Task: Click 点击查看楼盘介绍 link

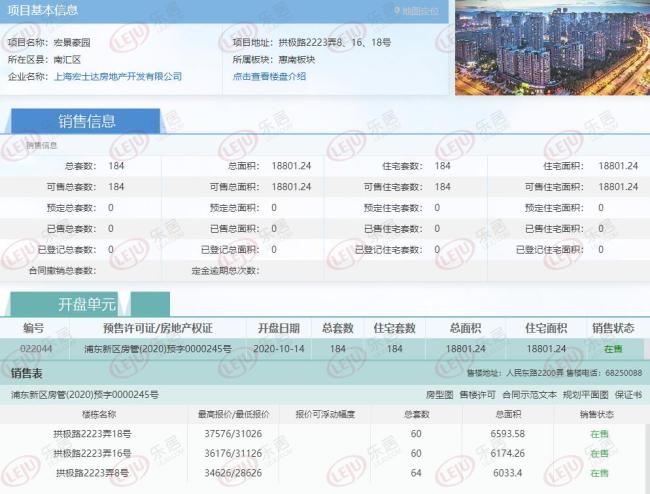Action: pyautogui.click(x=269, y=76)
